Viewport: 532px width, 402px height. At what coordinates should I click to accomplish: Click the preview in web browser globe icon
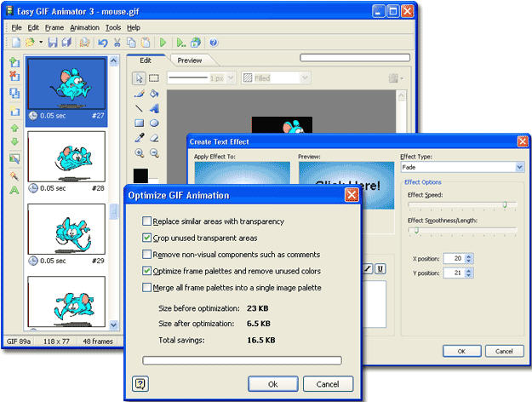coord(196,43)
